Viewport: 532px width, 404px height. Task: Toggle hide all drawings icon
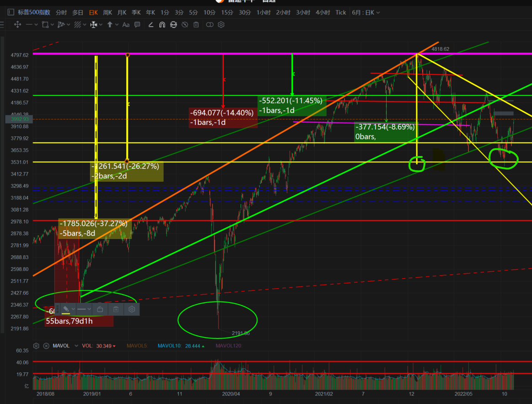coord(185,25)
